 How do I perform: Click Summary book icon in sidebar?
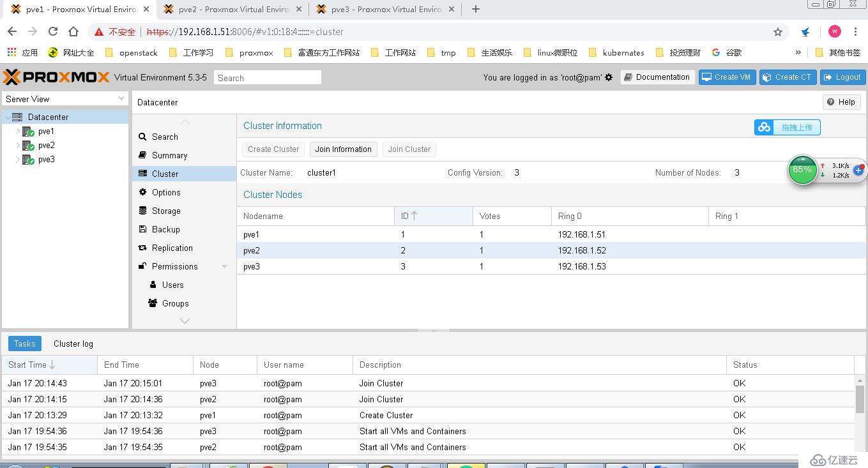pos(142,155)
